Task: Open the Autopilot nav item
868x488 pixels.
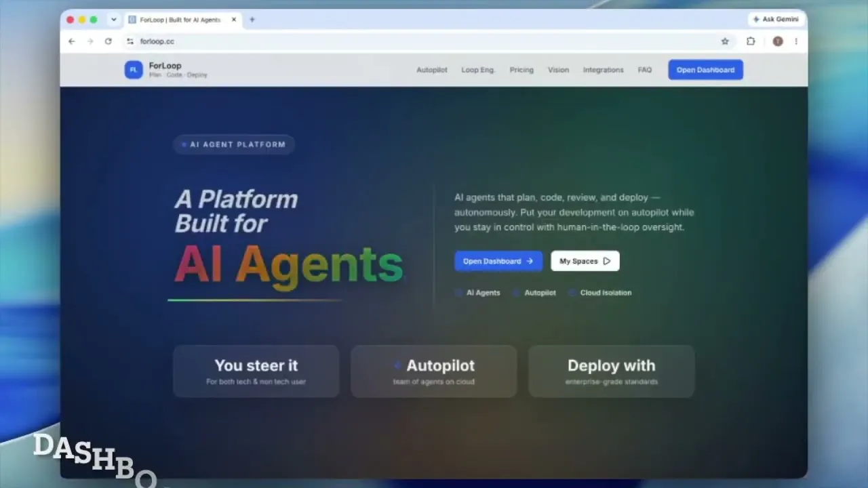Action: point(432,70)
